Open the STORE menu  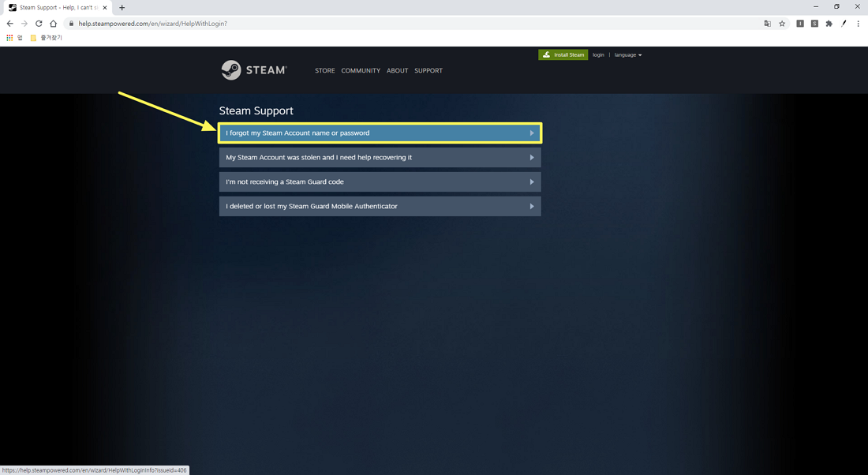point(325,71)
